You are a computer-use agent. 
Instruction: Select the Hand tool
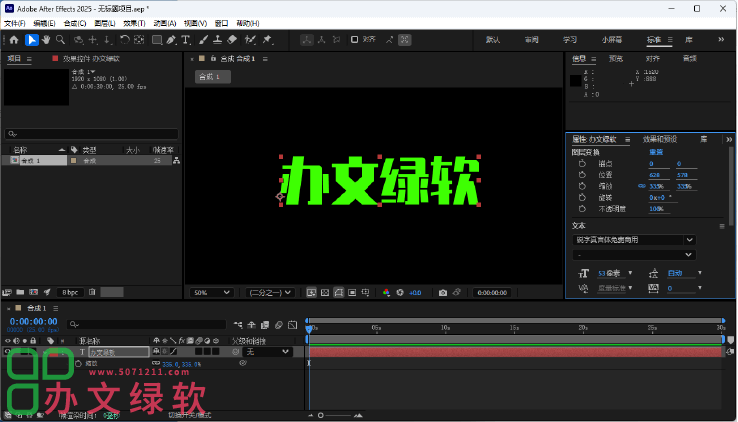[x=46, y=40]
